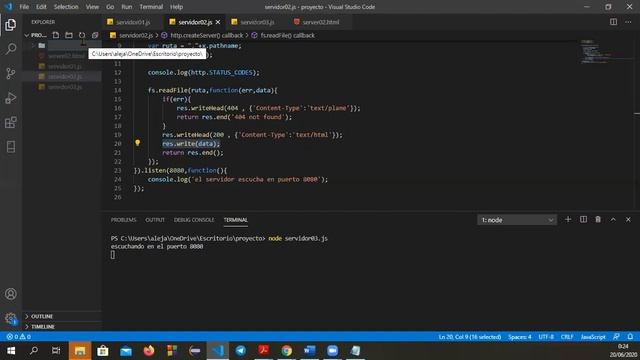
Task: Click UTF-8 encoding in status bar
Action: click(x=546, y=337)
